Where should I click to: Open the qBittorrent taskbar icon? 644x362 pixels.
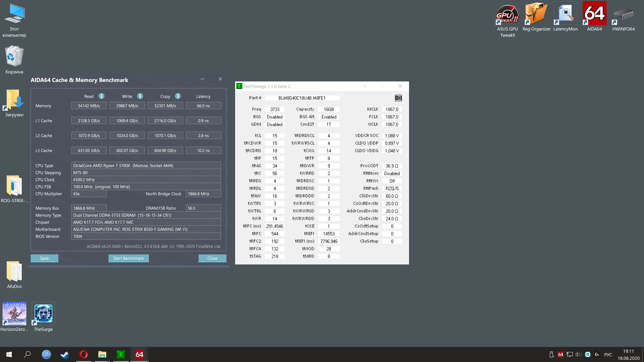coord(46,354)
